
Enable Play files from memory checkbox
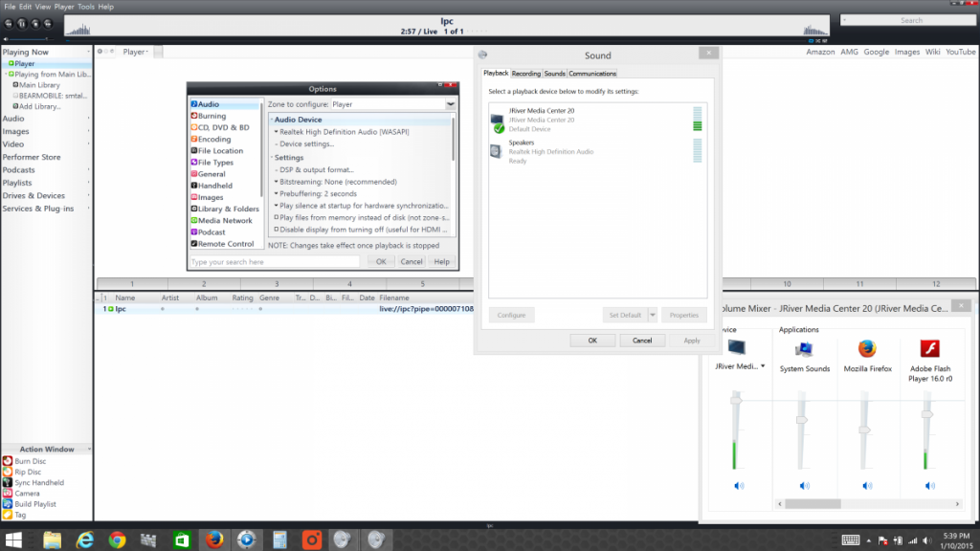277,217
